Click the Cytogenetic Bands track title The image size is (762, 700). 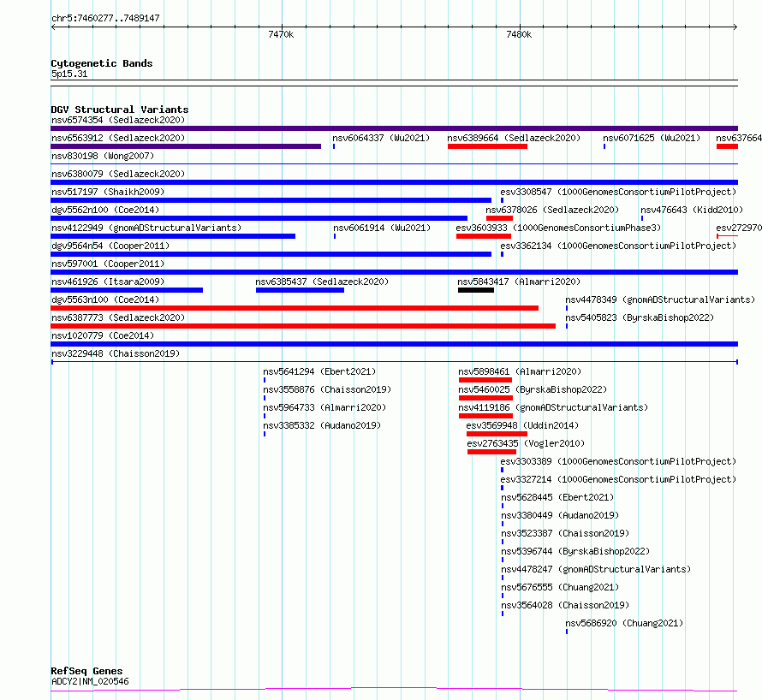(x=102, y=63)
